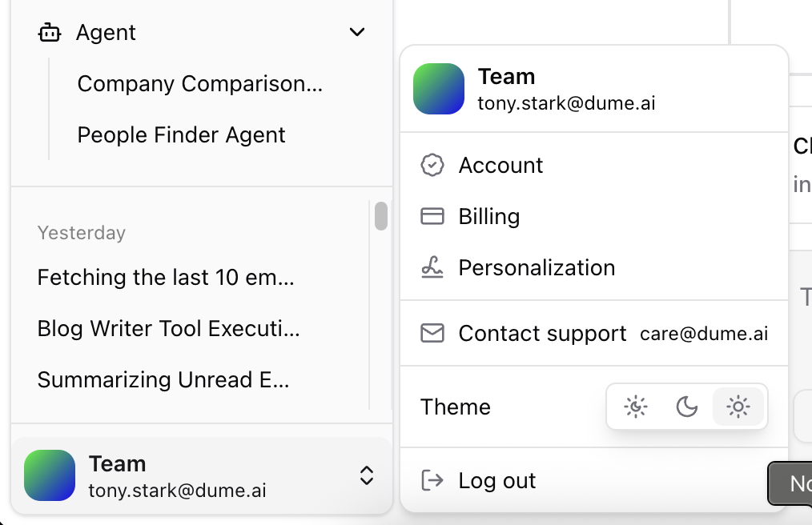Viewport: 812px width, 525px height.
Task: Click the Team avatar at the sidebar bottom
Action: tap(50, 475)
